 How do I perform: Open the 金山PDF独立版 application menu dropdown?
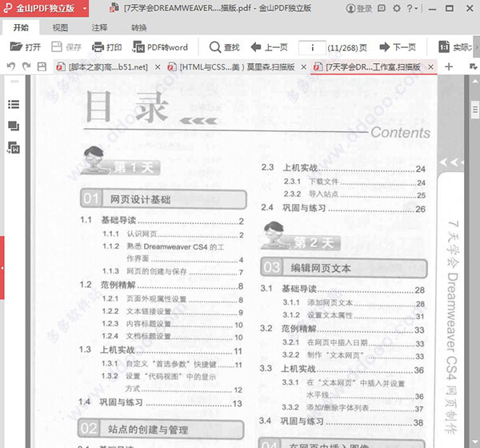click(x=85, y=8)
